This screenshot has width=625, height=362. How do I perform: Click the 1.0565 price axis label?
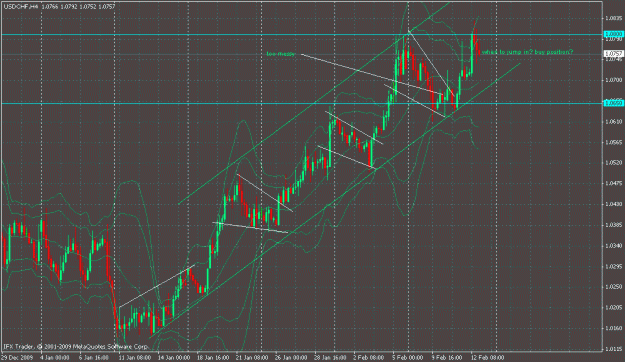coord(614,142)
